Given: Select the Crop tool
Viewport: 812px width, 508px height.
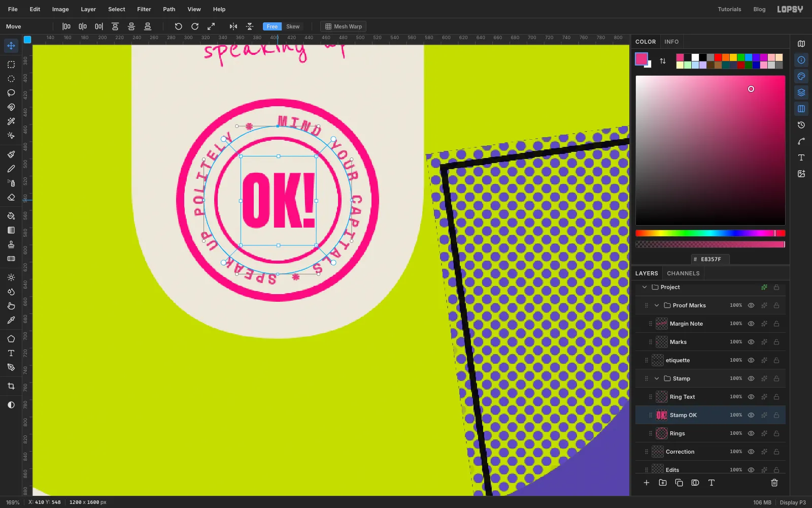Looking at the screenshot, I should pyautogui.click(x=11, y=386).
